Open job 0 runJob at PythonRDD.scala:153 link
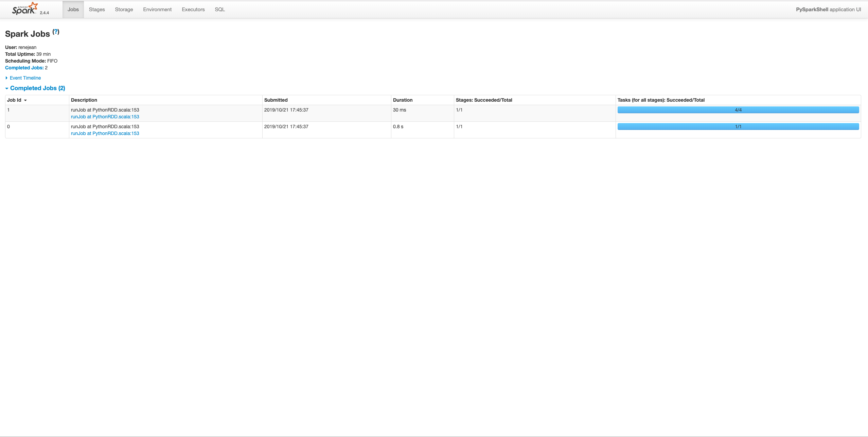868x437 pixels. pyautogui.click(x=105, y=133)
